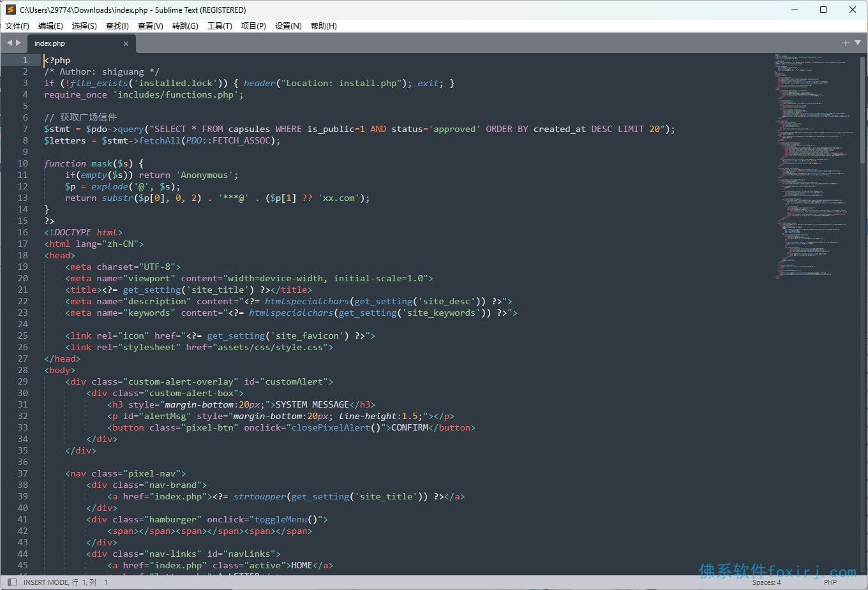Click the 'toggleMenu()' onclick value

coord(286,519)
